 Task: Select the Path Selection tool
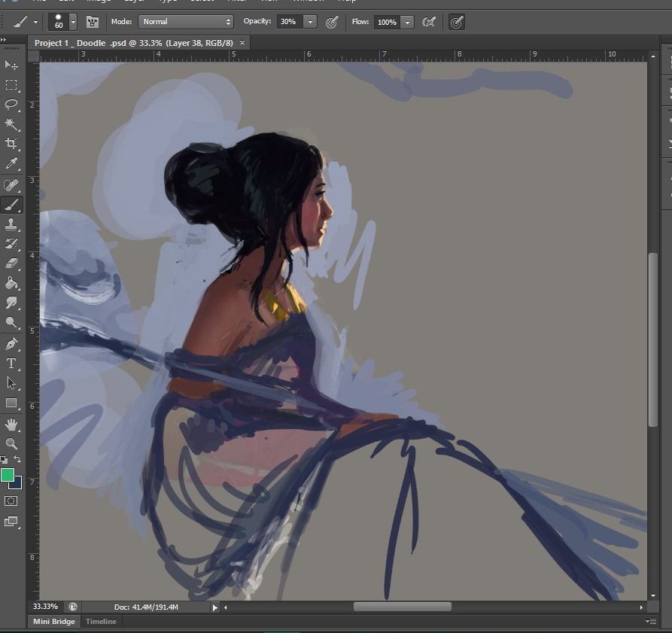(x=11, y=383)
